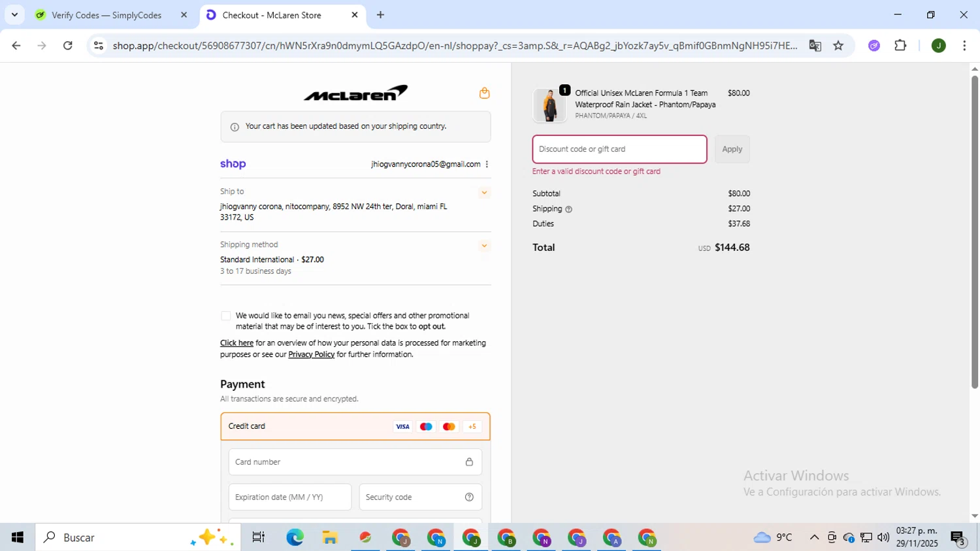Open the browser extensions puzzle icon
The image size is (980, 551).
click(900, 45)
